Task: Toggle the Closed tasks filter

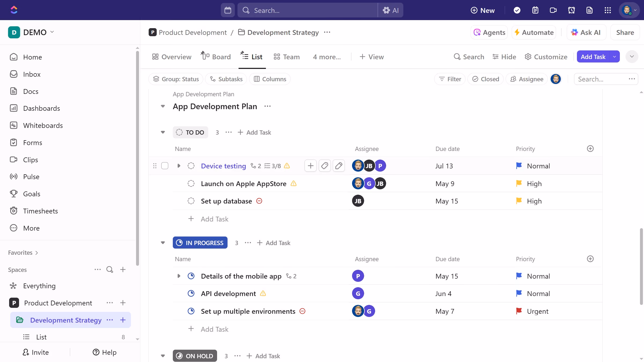Action: point(485,79)
